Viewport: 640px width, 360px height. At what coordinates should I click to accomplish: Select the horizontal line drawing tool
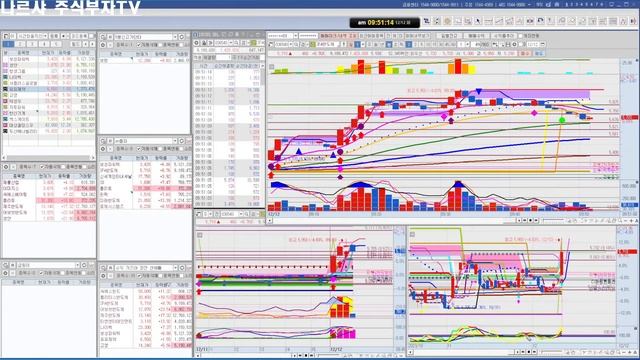pos(488,21)
